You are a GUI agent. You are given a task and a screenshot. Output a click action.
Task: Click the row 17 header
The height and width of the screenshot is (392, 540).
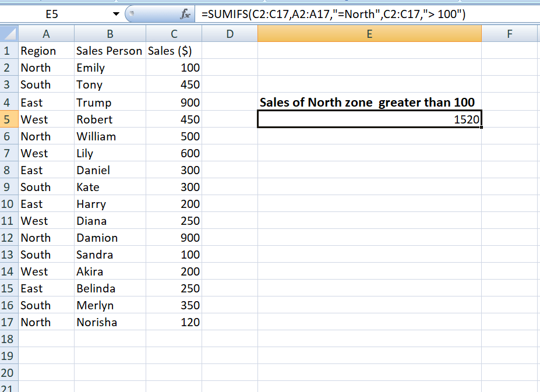pyautogui.click(x=8, y=322)
